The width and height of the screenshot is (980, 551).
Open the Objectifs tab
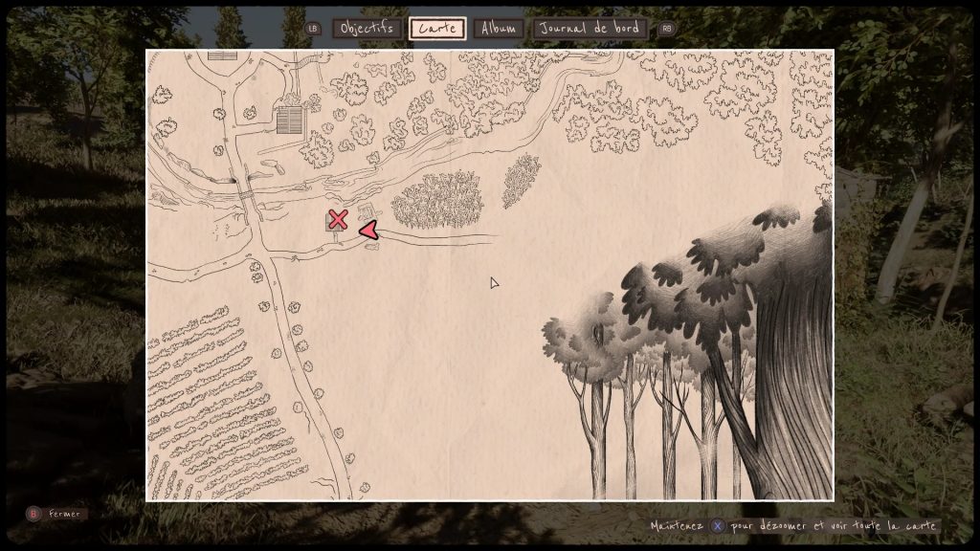click(367, 28)
